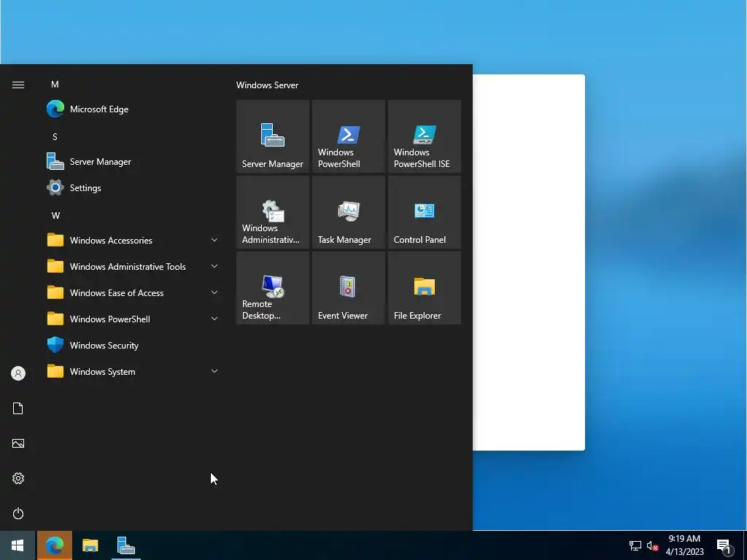
Task: Open Pictures from the Start sidebar
Action: (x=18, y=443)
